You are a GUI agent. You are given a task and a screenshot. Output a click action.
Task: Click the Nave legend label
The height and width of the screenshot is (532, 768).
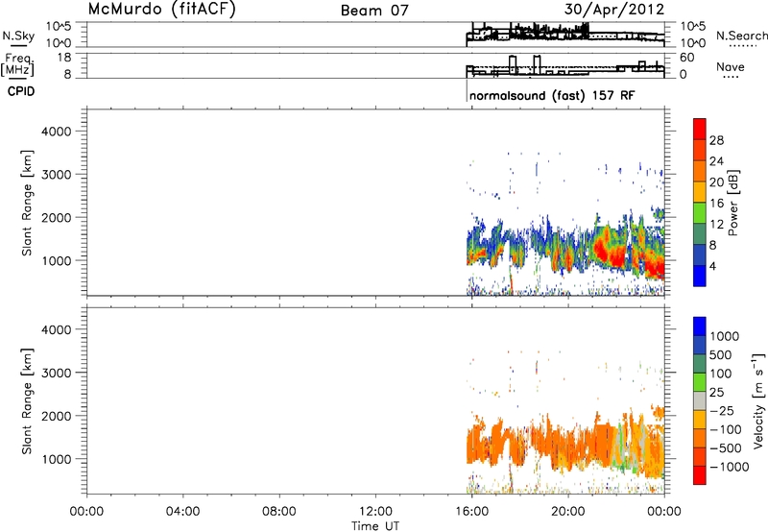pos(731,67)
